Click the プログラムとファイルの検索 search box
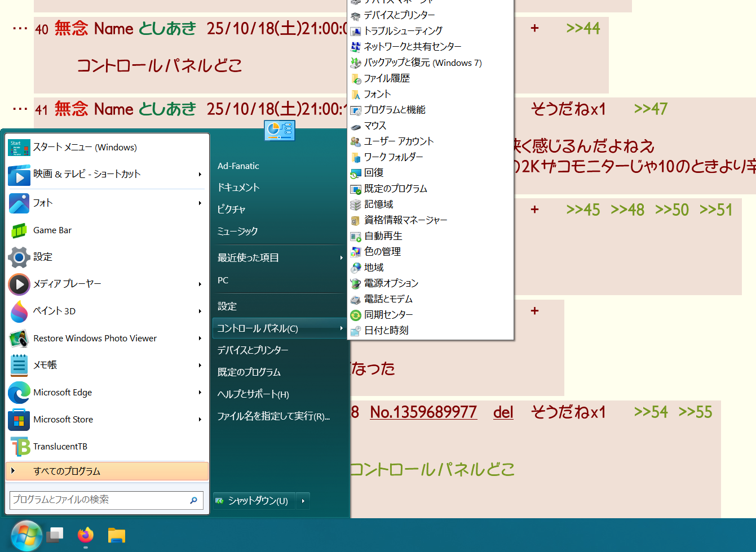The height and width of the screenshot is (552, 756). (99, 500)
